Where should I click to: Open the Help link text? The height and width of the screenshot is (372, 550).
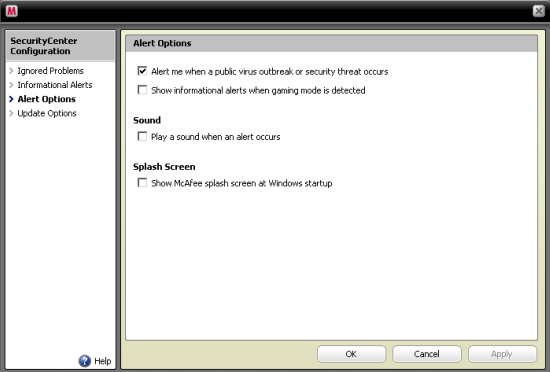tap(103, 361)
